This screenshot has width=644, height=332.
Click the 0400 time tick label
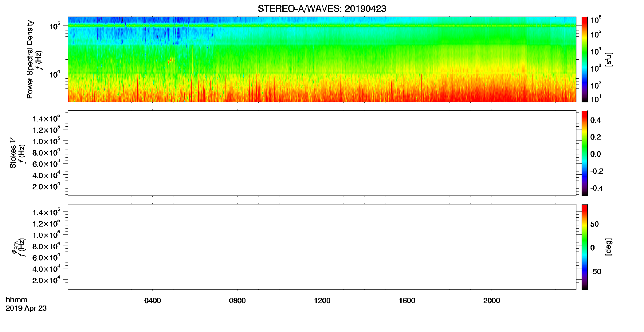[x=152, y=301]
